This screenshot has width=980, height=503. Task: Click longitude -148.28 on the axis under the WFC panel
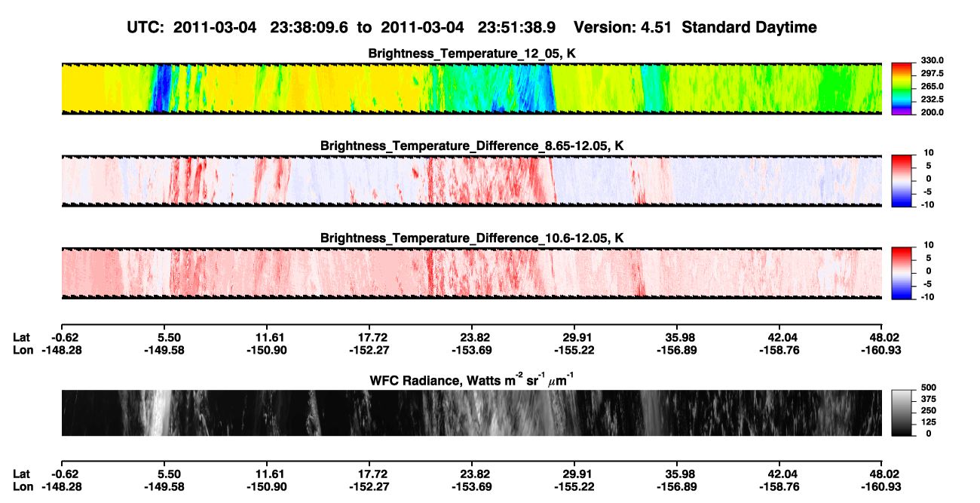(x=61, y=487)
